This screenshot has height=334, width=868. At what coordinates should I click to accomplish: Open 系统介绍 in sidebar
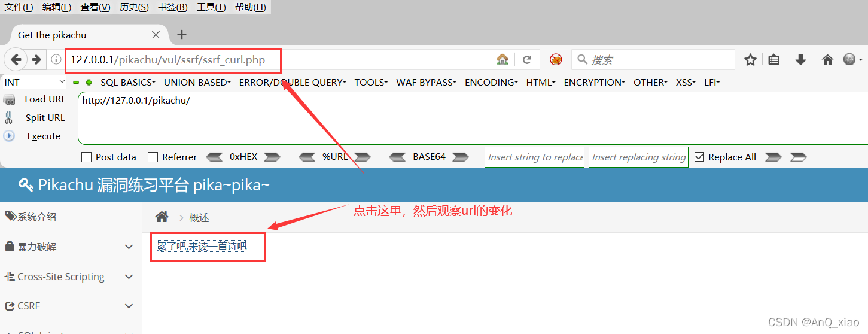click(x=71, y=217)
